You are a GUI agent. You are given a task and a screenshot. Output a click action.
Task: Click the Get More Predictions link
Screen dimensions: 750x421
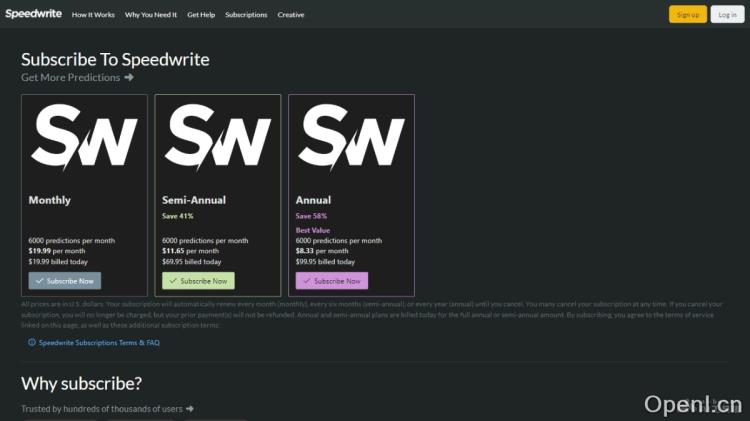coord(70,78)
